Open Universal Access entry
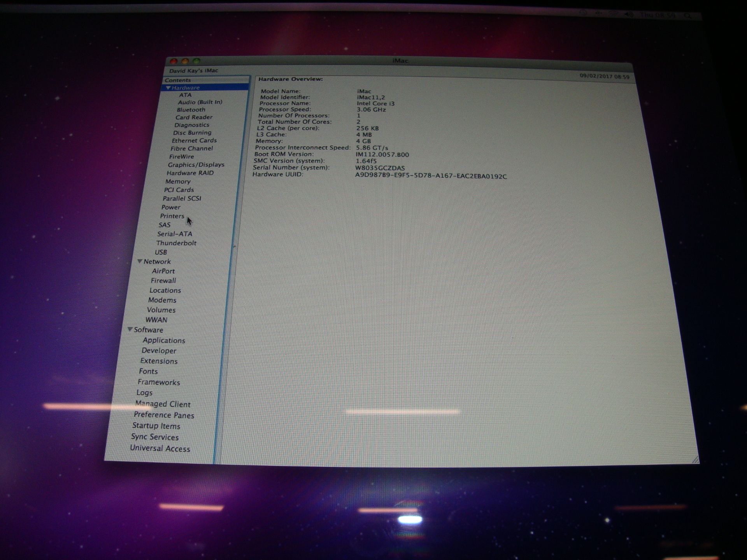 coord(160,448)
